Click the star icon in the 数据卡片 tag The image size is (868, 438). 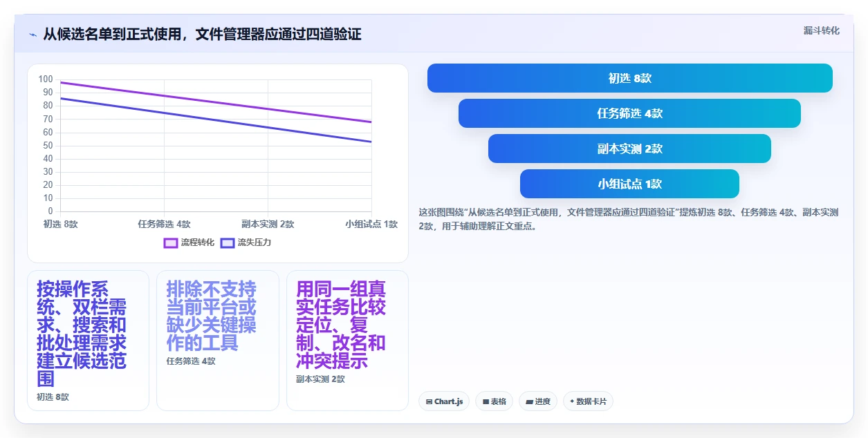572,401
